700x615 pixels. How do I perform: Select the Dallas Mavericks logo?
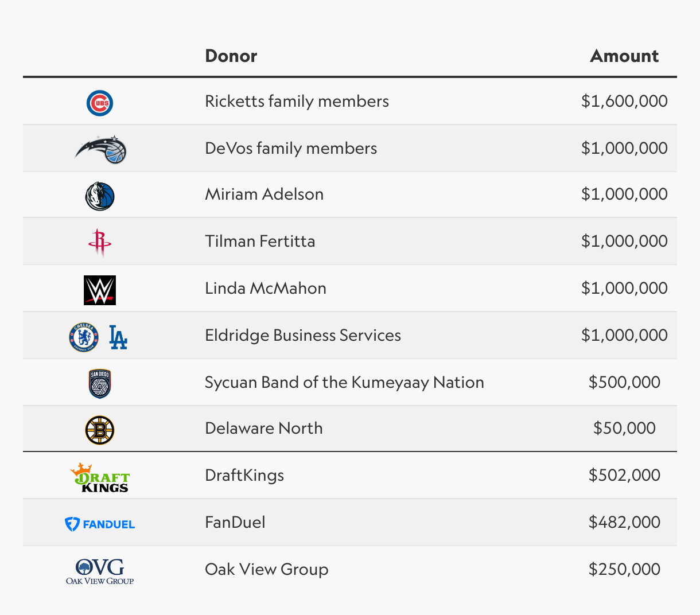(x=100, y=196)
